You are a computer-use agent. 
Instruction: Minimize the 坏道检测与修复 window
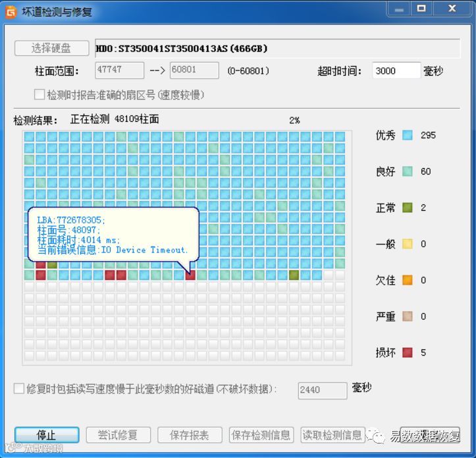tap(399, 9)
